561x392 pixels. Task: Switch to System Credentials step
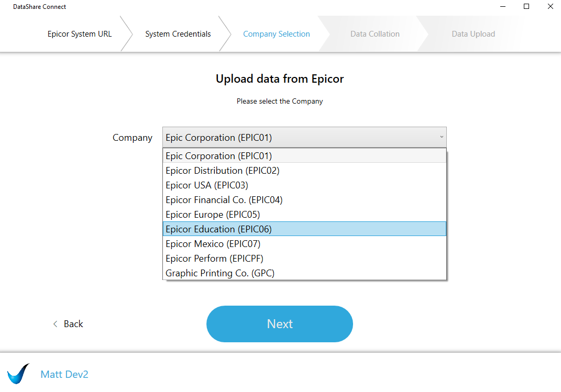[178, 34]
